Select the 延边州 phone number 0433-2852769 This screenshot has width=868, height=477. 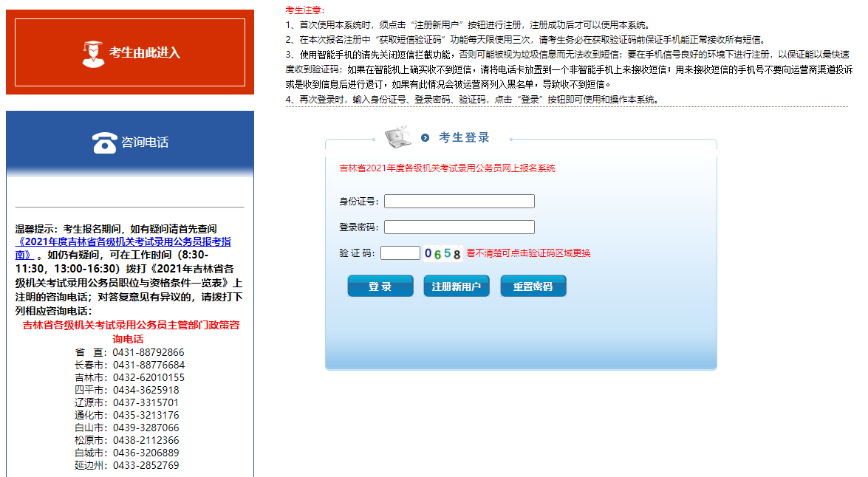(x=146, y=465)
